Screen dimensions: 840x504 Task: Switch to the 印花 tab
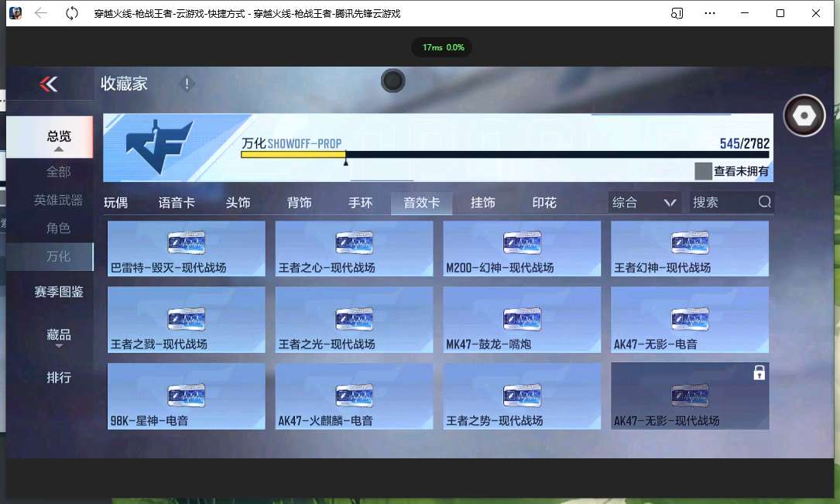(544, 203)
